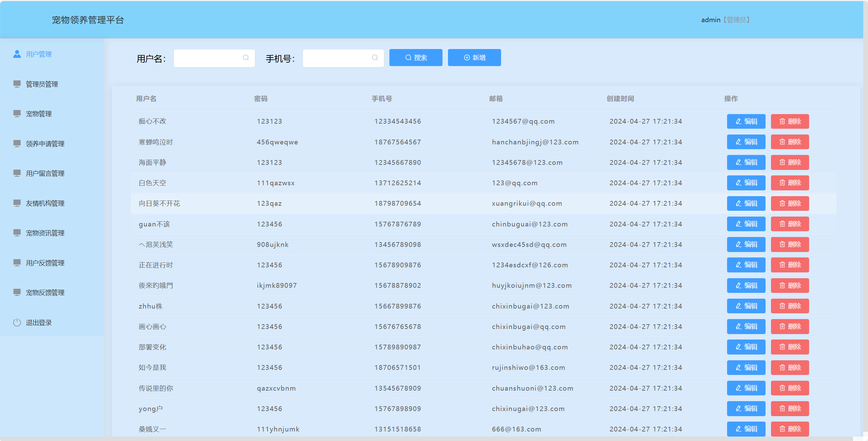This screenshot has width=868, height=441.
Task: Click the user icon beside 用户管理
Action: (17, 54)
